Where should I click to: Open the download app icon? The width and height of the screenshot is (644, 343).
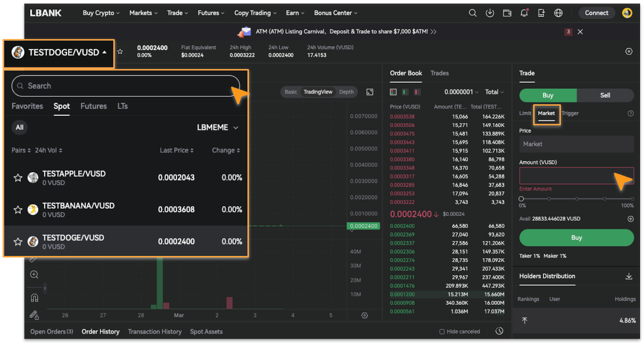pyautogui.click(x=490, y=13)
